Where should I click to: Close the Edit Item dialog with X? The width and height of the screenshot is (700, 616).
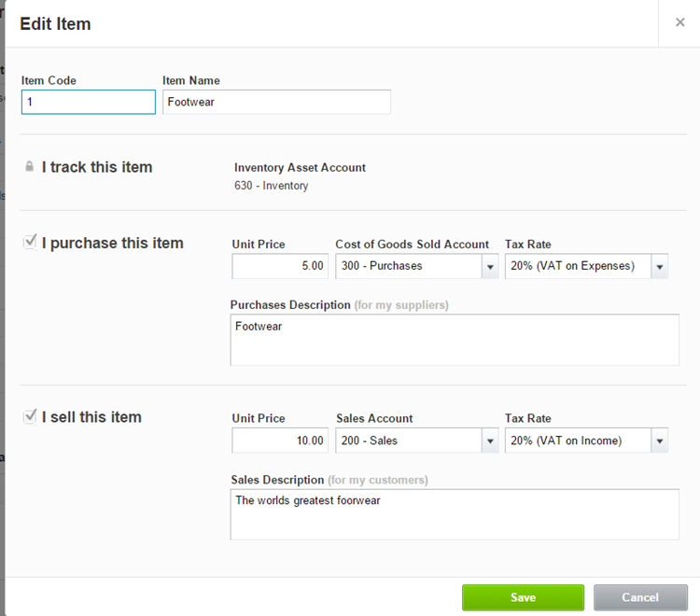coord(679,22)
